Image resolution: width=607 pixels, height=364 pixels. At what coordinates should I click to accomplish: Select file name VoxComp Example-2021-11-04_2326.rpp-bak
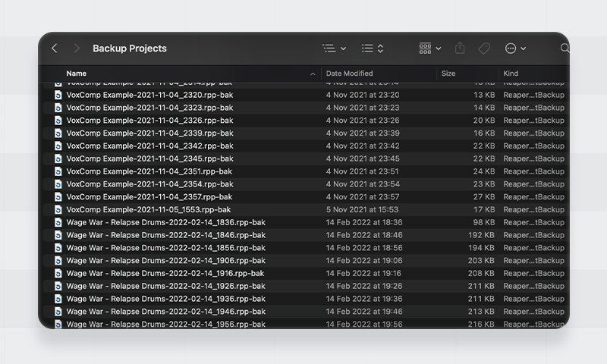pos(149,121)
